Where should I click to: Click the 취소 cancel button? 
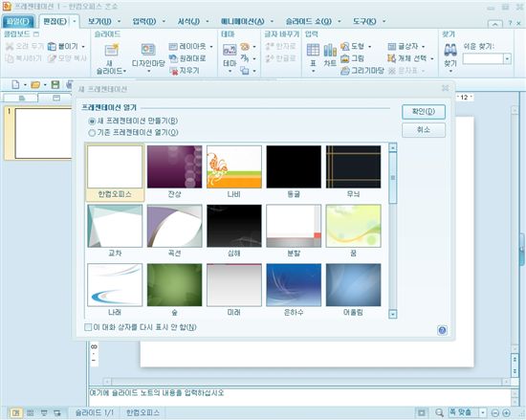424,130
